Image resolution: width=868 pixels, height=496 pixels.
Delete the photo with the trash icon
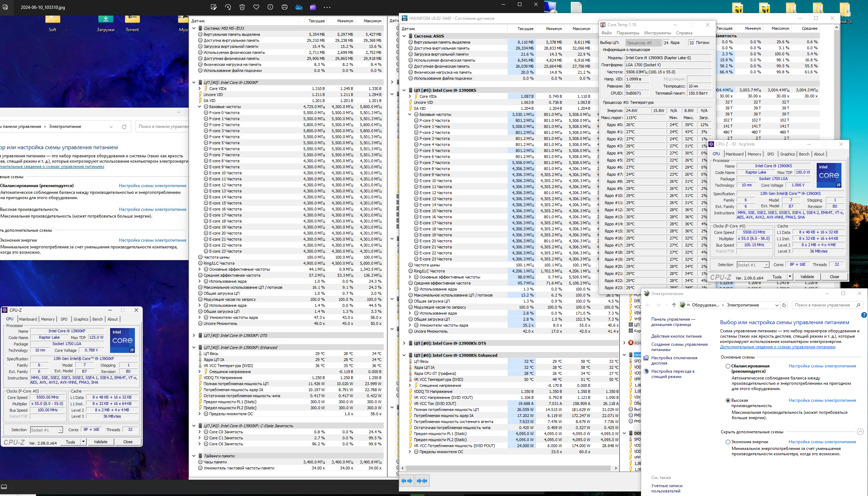[x=242, y=7]
